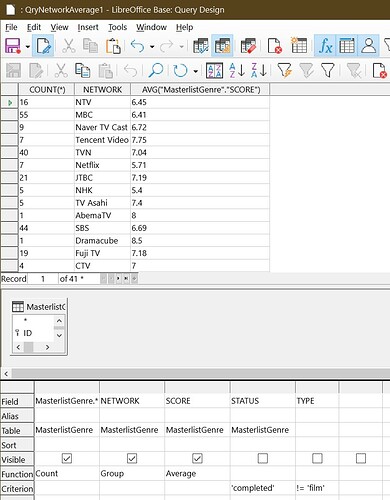Screen dimensions: 390x500
Task: Open the File menu
Action: pos(11,27)
